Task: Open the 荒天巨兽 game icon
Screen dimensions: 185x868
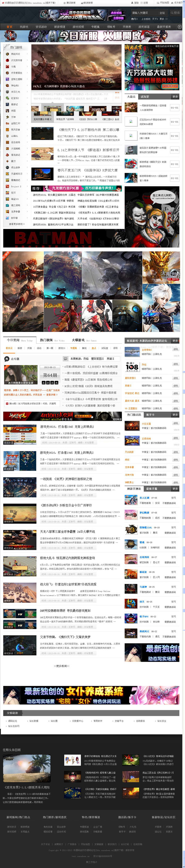Action: [x=7, y=130]
